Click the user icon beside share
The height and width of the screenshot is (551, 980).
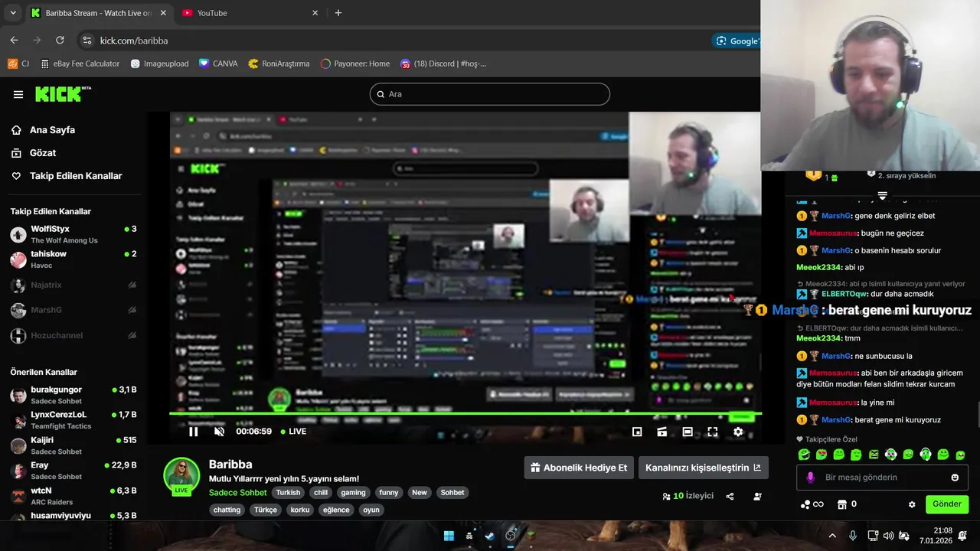coord(757,496)
